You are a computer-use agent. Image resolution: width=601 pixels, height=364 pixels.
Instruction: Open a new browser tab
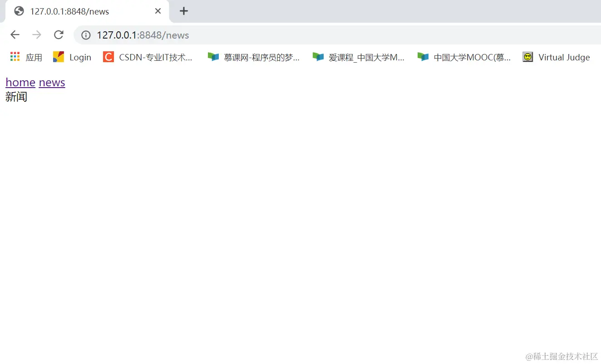pyautogui.click(x=183, y=11)
